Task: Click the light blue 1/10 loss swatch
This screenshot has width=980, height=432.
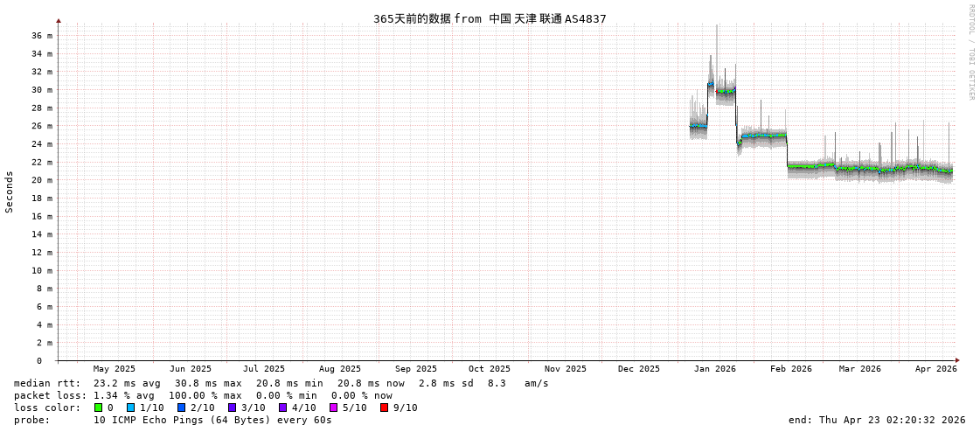Action: [x=130, y=408]
